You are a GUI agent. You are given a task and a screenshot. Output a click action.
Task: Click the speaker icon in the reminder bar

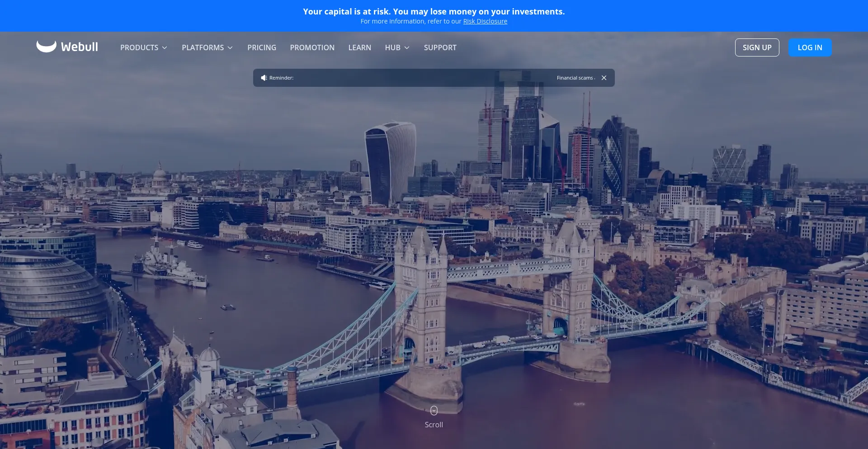(x=264, y=77)
